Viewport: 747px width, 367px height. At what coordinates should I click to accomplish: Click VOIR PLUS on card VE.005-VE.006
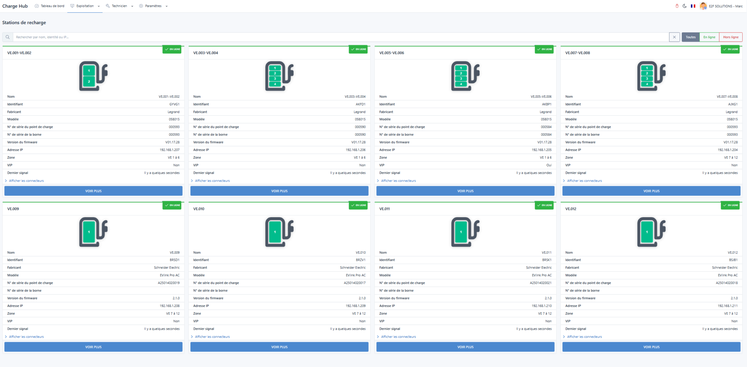coord(465,191)
